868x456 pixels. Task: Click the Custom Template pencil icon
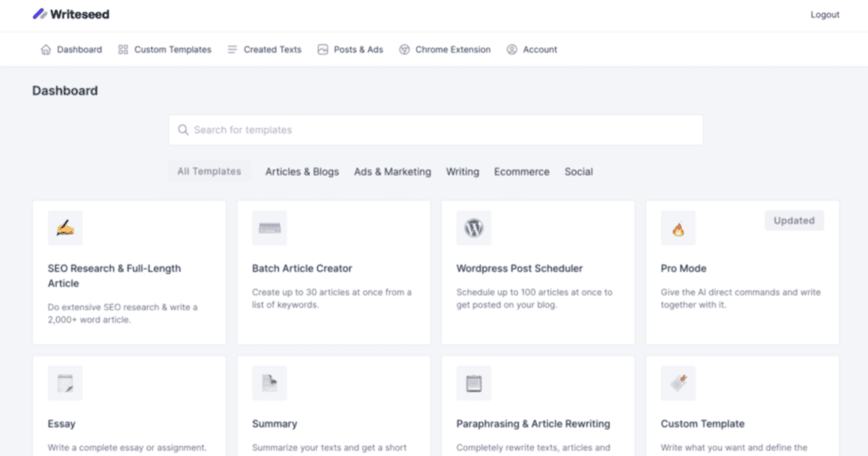[678, 383]
